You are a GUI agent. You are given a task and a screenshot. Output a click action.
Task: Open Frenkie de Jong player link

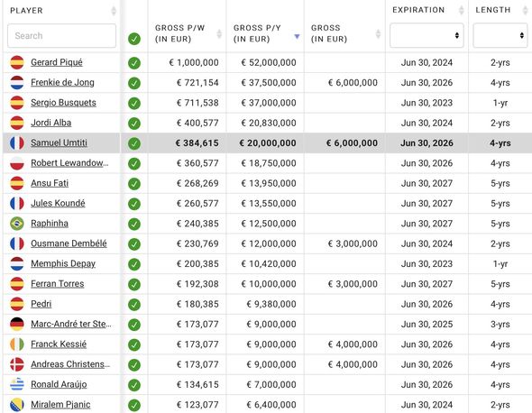click(x=62, y=82)
